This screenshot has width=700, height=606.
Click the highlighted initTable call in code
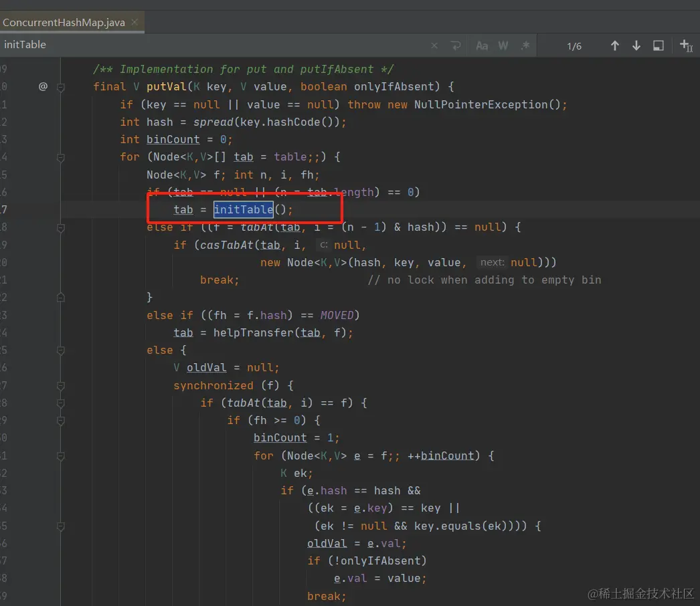click(x=244, y=209)
